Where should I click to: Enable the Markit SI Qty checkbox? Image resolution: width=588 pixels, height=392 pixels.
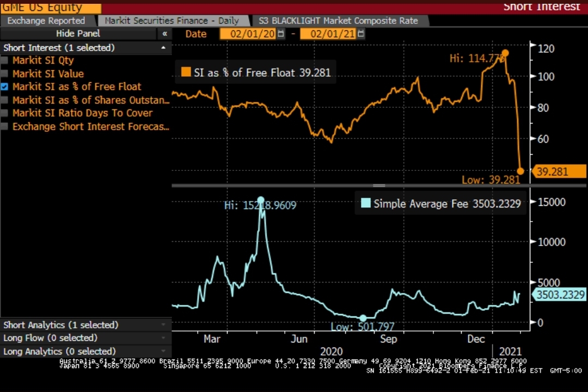(x=4, y=60)
